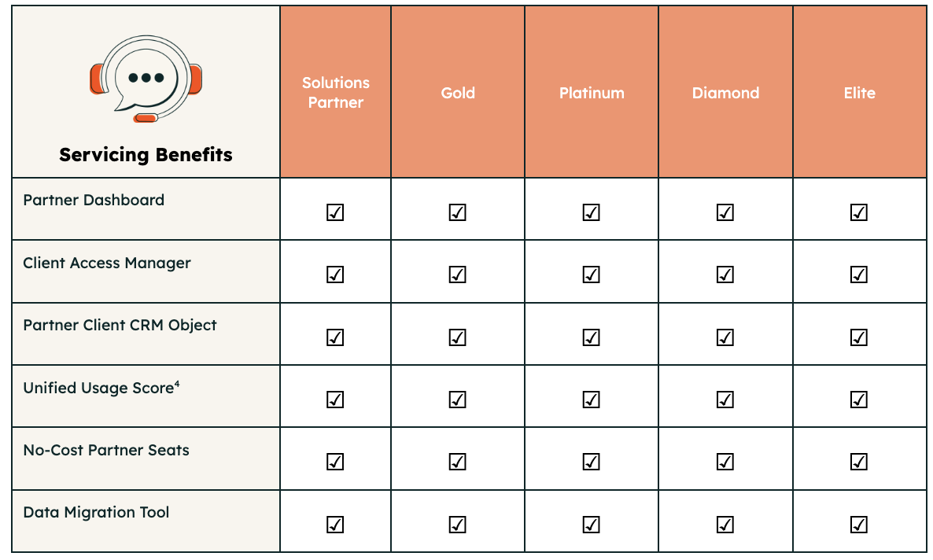Click the No-Cost Partner Seats label

[106, 450]
